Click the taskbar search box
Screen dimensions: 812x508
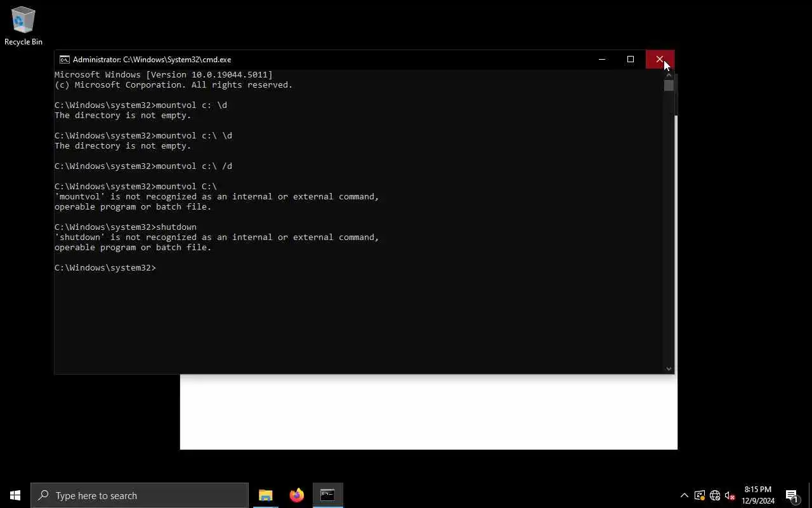click(x=140, y=495)
